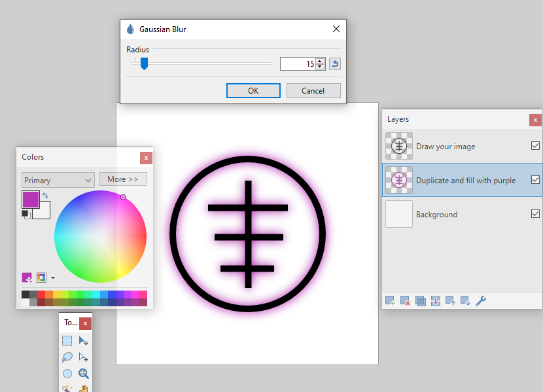Image resolution: width=543 pixels, height=392 pixels.
Task: Select the Magic Wand tool
Action: click(x=67, y=389)
